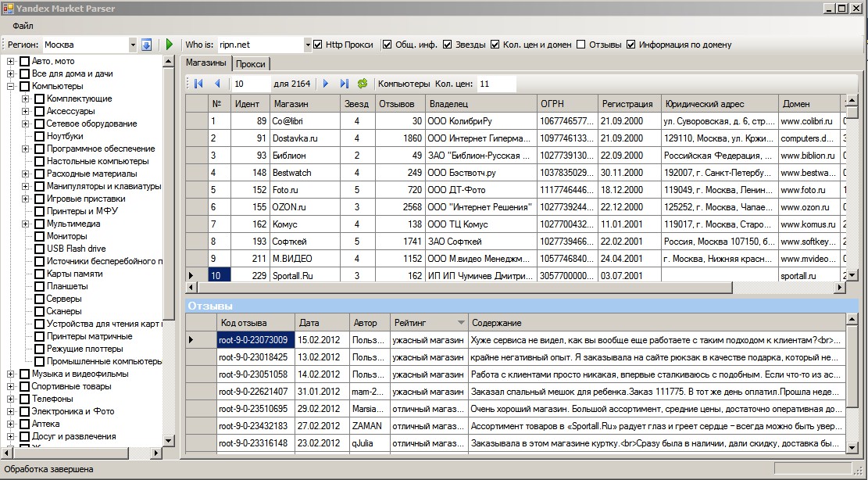Check the Ноутбуки checkbox
This screenshot has width=868, height=480.
[39, 136]
